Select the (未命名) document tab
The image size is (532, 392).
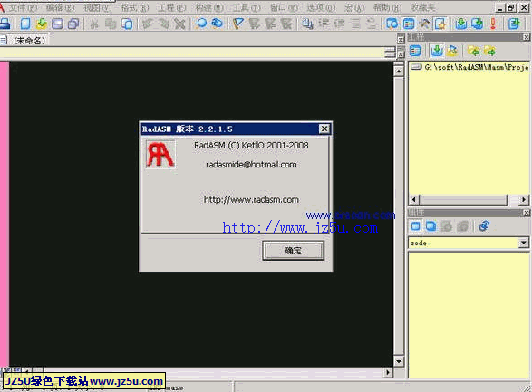[x=25, y=41]
